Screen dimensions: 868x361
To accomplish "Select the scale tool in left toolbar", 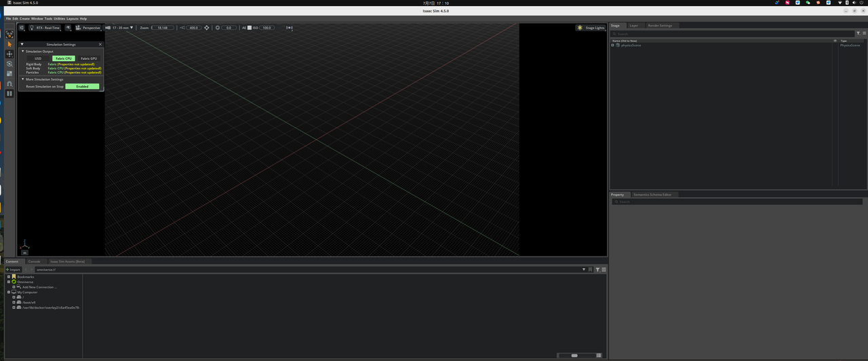I will point(9,73).
